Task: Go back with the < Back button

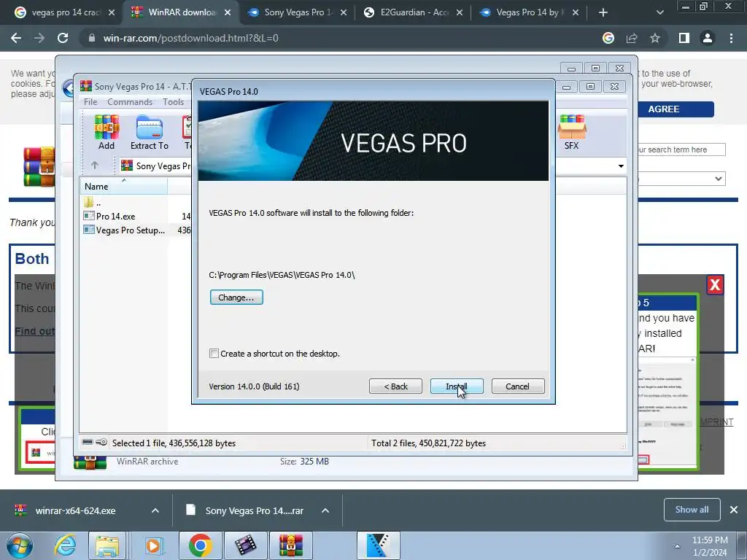Action: coord(395,386)
